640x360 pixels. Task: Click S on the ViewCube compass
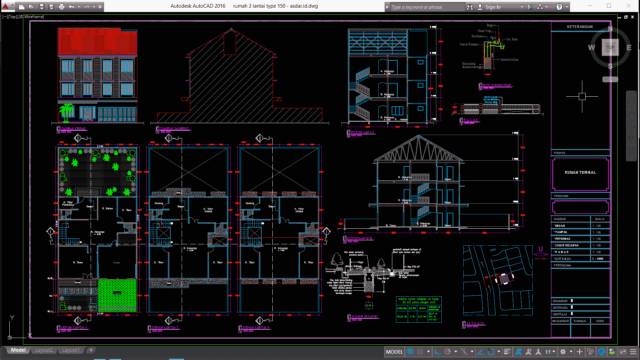pos(610,66)
